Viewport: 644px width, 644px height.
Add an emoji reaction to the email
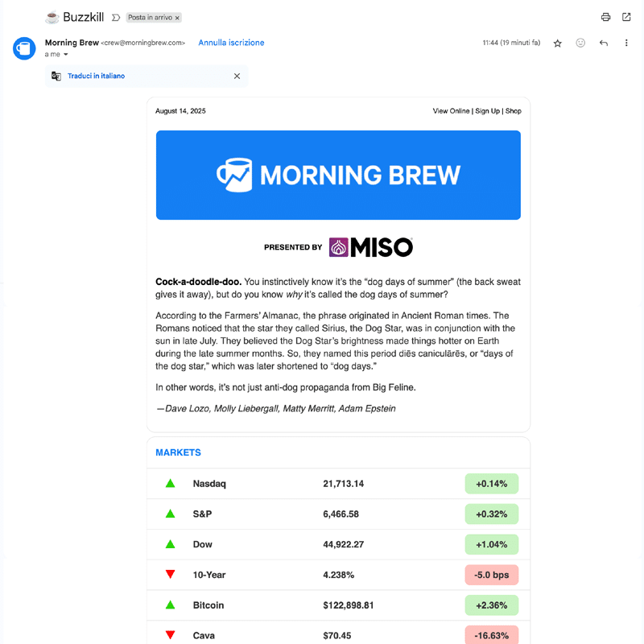pyautogui.click(x=580, y=43)
